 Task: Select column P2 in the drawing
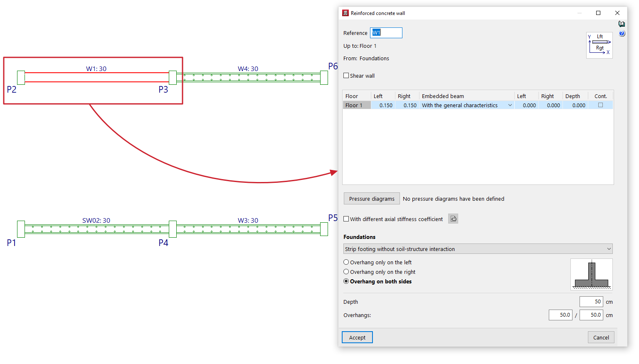(21, 78)
